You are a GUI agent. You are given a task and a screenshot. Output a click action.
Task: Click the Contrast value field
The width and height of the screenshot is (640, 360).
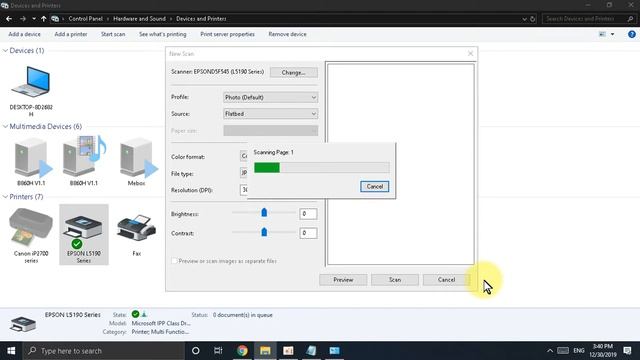(308, 233)
